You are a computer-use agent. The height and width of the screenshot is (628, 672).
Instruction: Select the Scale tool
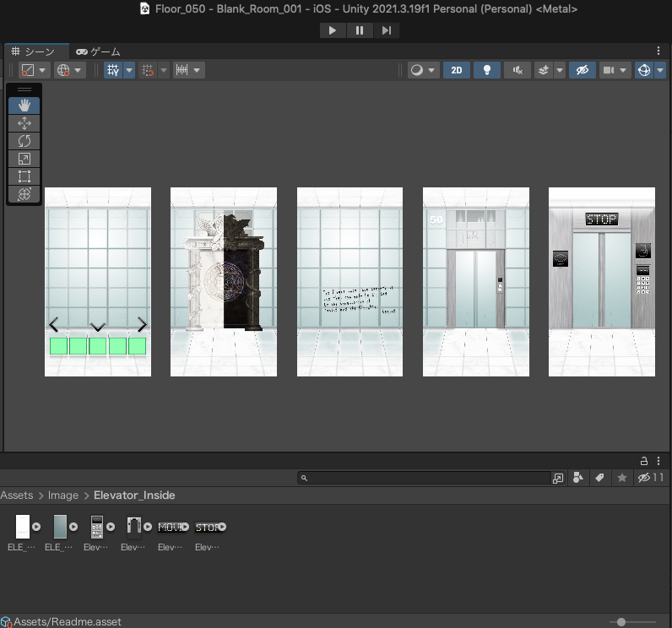24,159
